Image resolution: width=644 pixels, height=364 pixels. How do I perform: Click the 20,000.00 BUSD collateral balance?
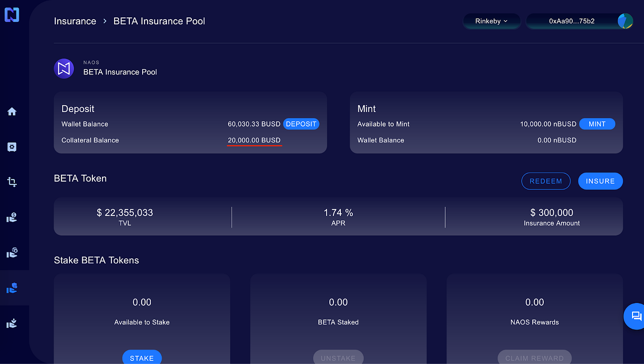point(254,140)
